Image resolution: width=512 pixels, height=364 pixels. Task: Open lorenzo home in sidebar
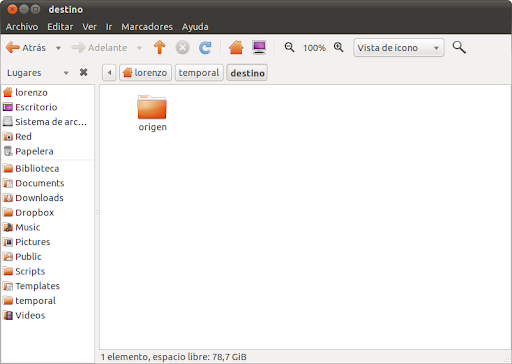(x=48, y=92)
